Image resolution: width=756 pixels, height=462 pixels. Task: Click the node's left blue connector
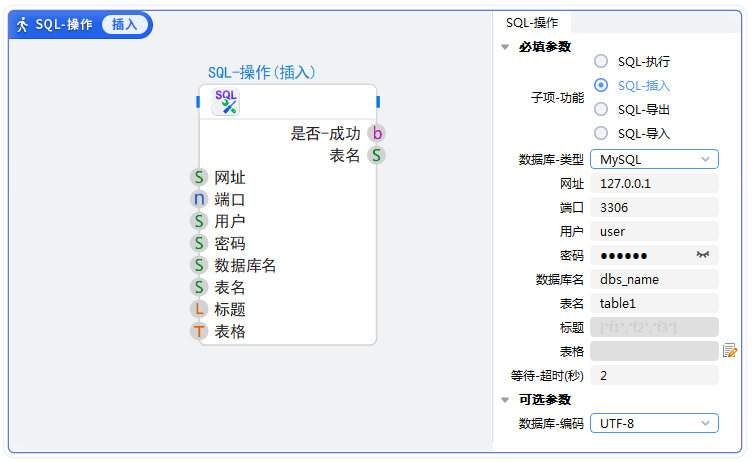click(198, 102)
